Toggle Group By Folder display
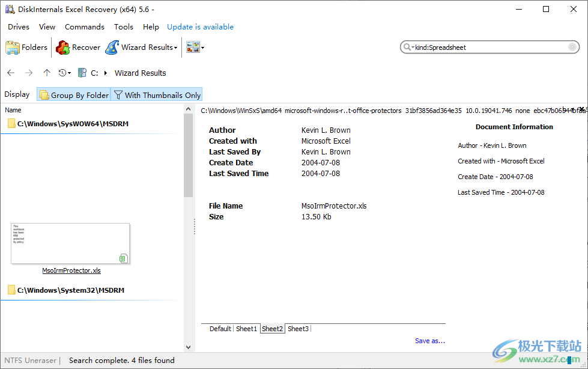The width and height of the screenshot is (588, 369). coord(74,95)
